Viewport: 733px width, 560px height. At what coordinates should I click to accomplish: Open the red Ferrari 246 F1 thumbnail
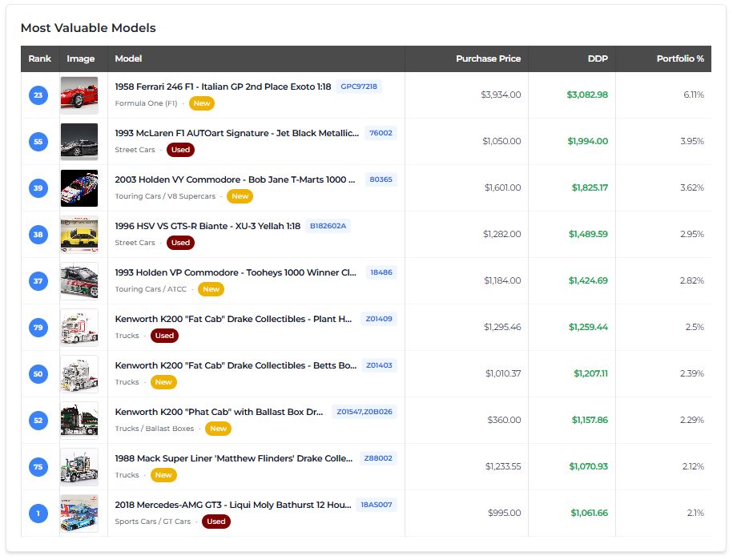point(79,95)
